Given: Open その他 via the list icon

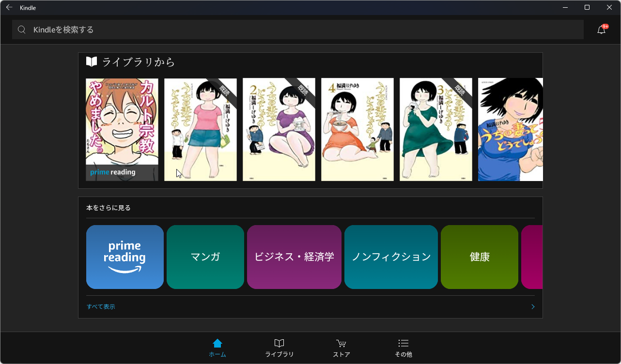Looking at the screenshot, I should coord(403,343).
